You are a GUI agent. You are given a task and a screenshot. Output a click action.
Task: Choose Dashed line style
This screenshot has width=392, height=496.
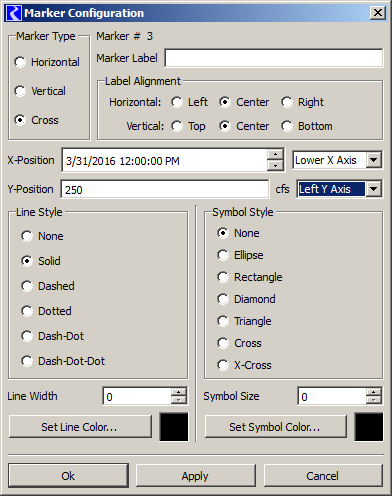pyautogui.click(x=27, y=286)
